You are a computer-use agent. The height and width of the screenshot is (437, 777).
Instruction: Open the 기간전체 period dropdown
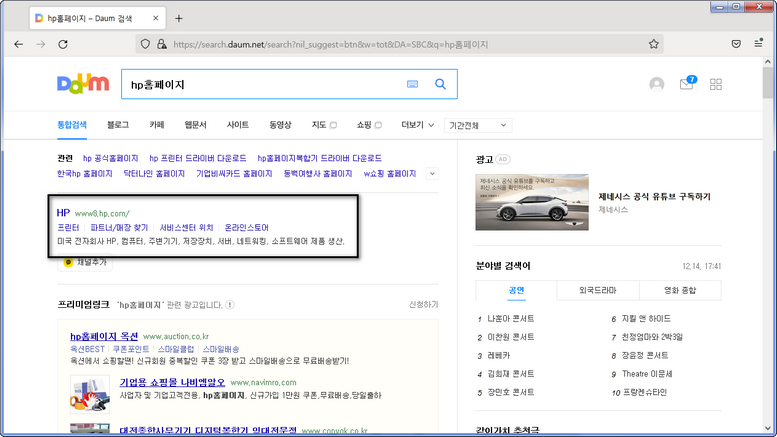pos(478,125)
